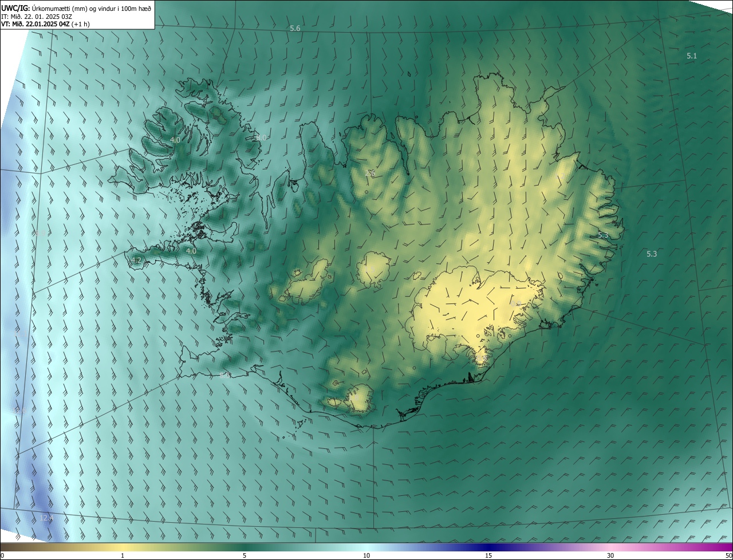Click the 2.6 value label
Viewport: 733px width, 560px height.
(370, 173)
